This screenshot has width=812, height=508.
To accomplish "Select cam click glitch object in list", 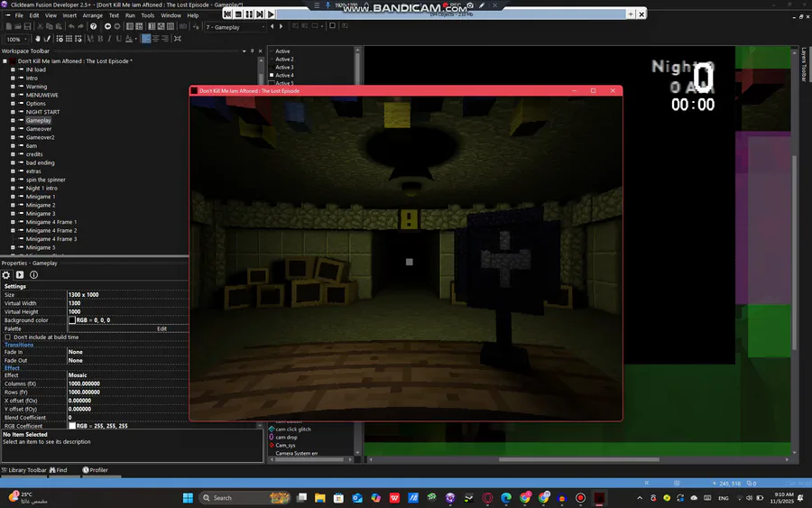I will click(x=292, y=429).
